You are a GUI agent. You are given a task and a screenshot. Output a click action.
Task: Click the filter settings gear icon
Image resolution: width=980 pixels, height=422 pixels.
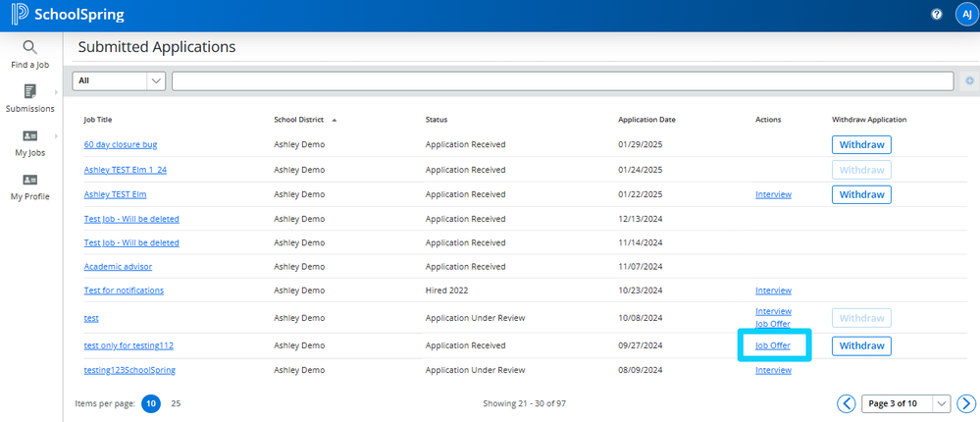969,81
